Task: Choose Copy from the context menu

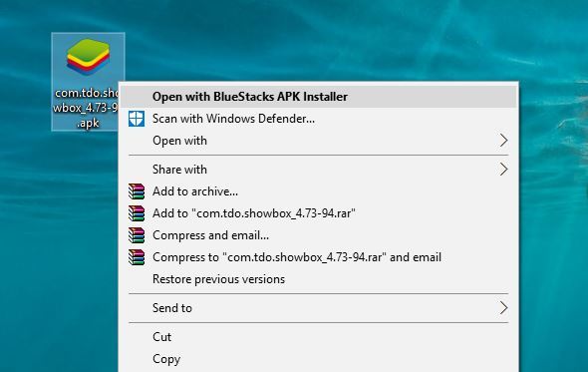Action: (319, 359)
